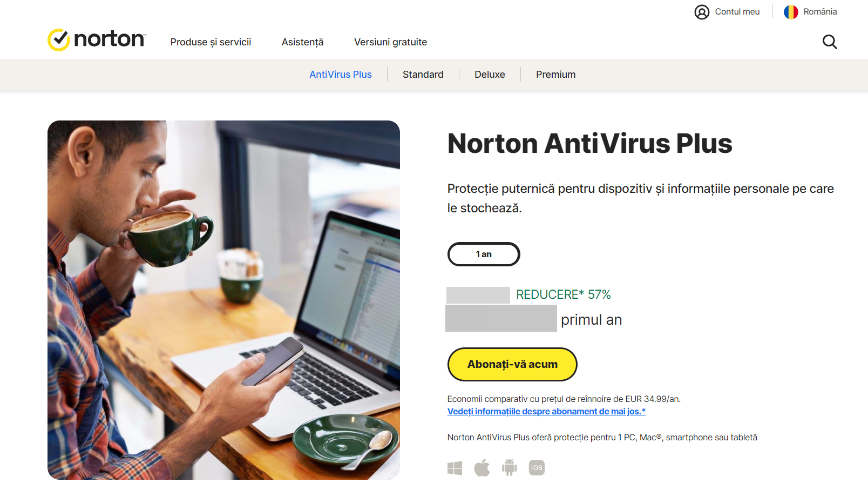Click the account profile icon
The image size is (868, 483).
pyautogui.click(x=702, y=12)
